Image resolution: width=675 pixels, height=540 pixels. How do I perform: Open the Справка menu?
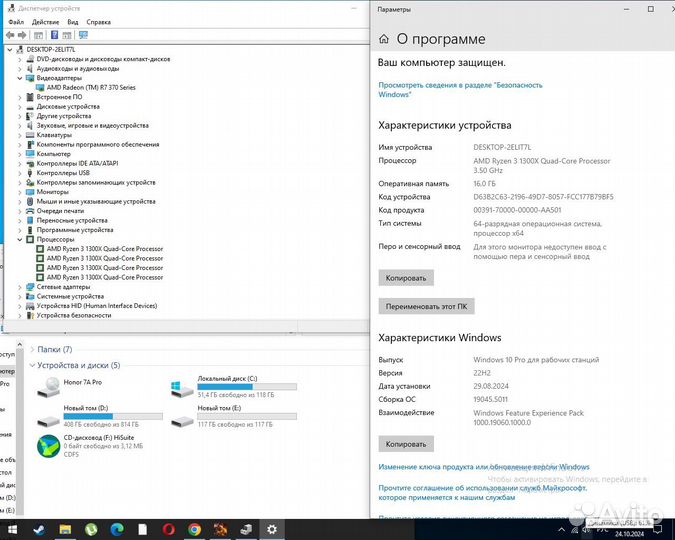[x=98, y=22]
